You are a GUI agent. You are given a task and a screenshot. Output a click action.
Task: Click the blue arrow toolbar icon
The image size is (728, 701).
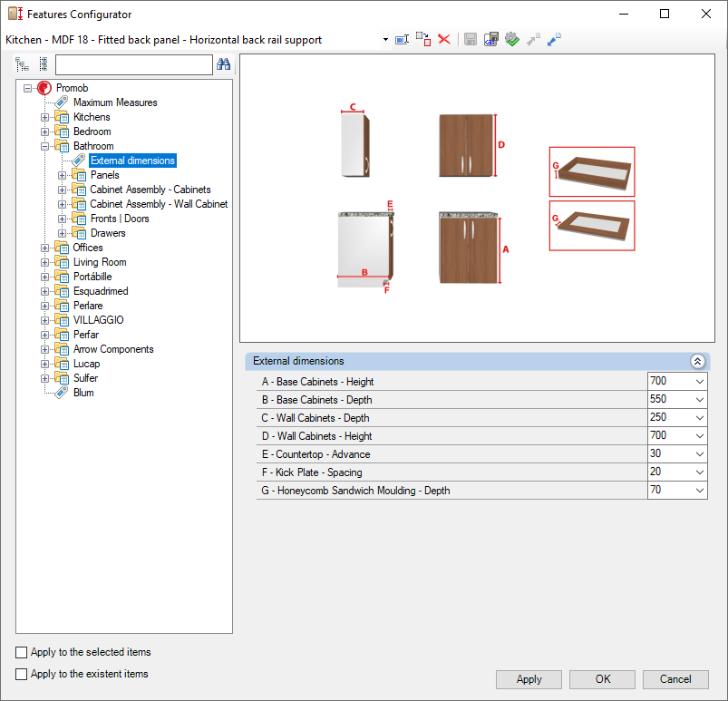coord(554,40)
